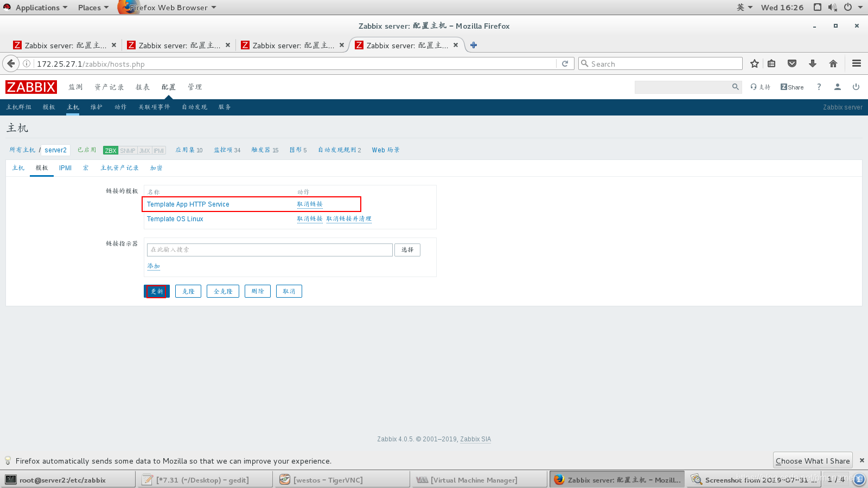Switch to the 主机资产记录 tab

(x=119, y=168)
